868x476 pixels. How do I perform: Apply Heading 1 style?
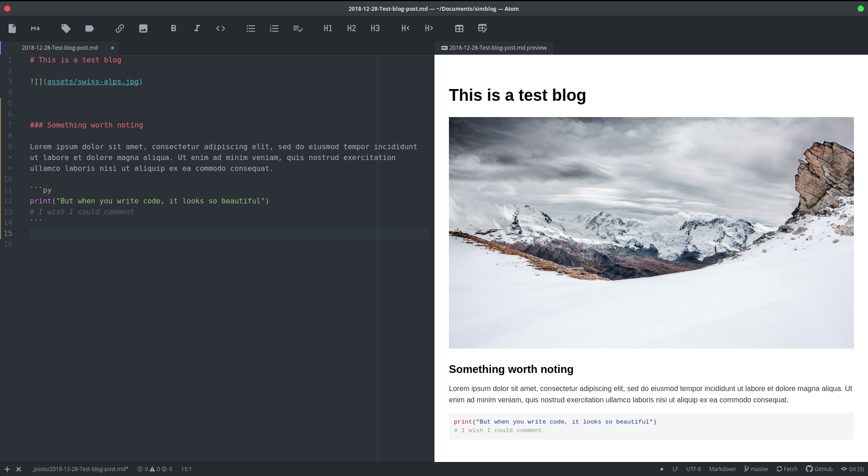click(x=328, y=28)
